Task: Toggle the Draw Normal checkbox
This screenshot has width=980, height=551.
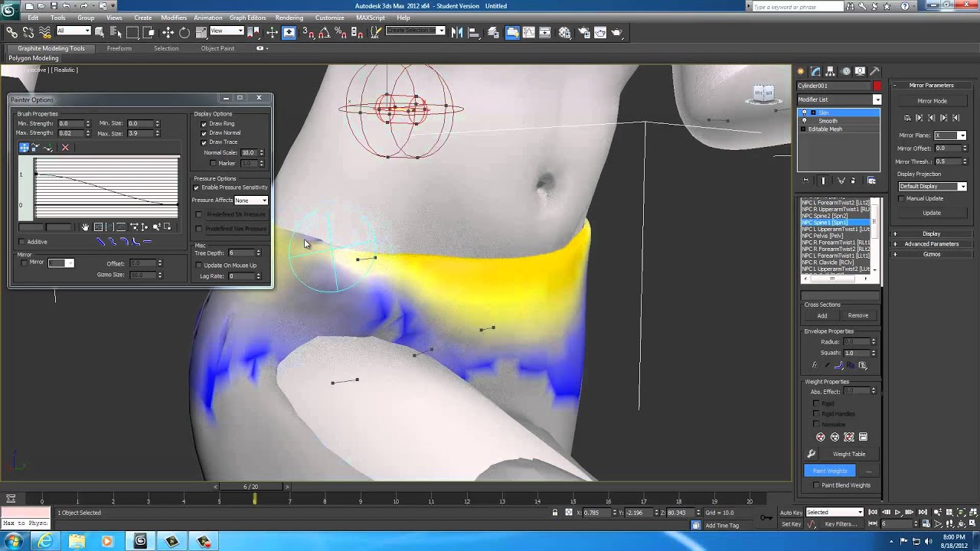Action: click(x=204, y=133)
